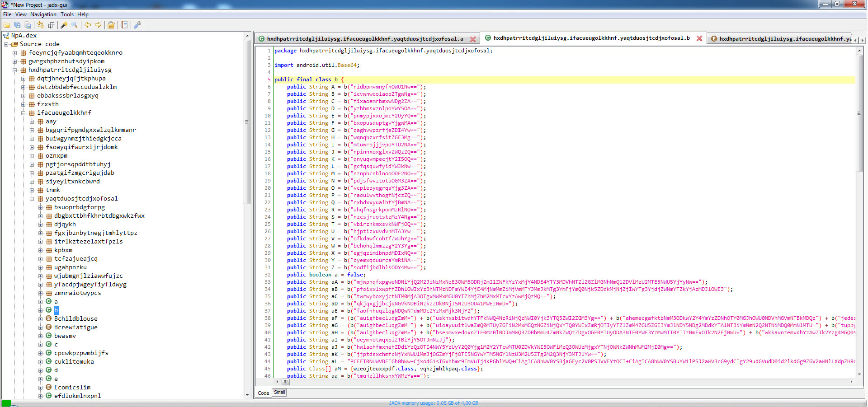The width and height of the screenshot is (868, 407).
Task: Click code editor scroll down arrow
Action: [859, 374]
